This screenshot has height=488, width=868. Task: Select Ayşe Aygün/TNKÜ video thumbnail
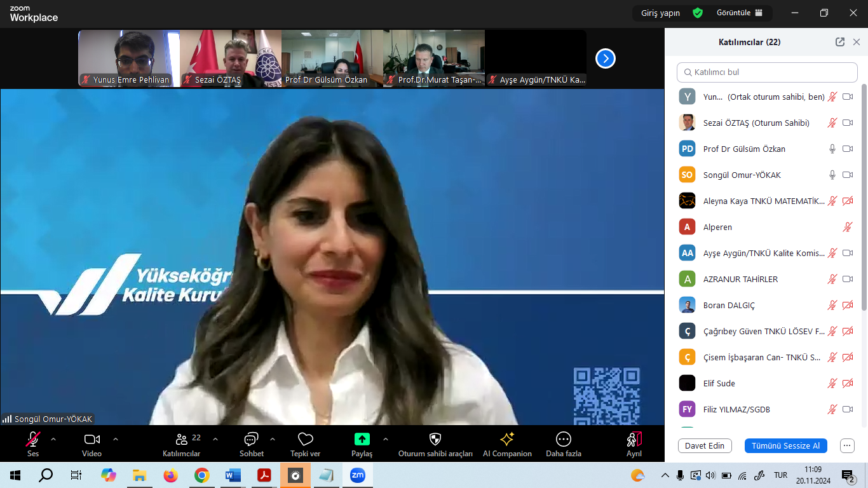click(x=536, y=58)
